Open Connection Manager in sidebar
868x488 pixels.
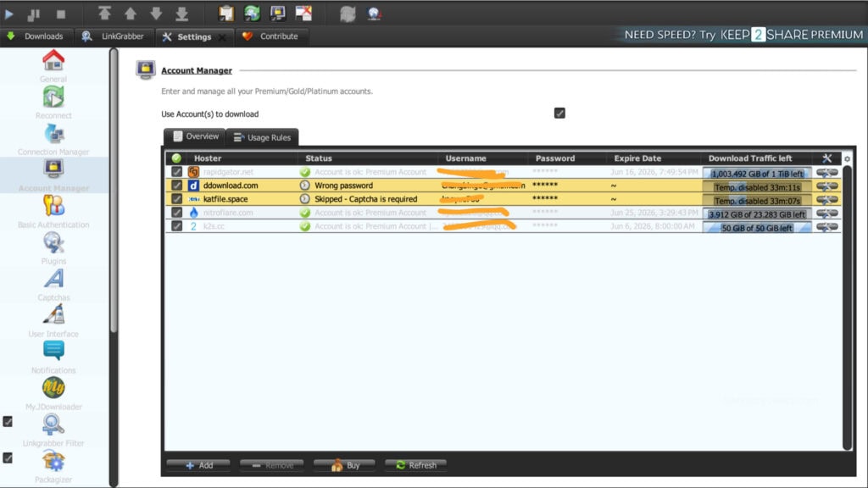coord(53,140)
